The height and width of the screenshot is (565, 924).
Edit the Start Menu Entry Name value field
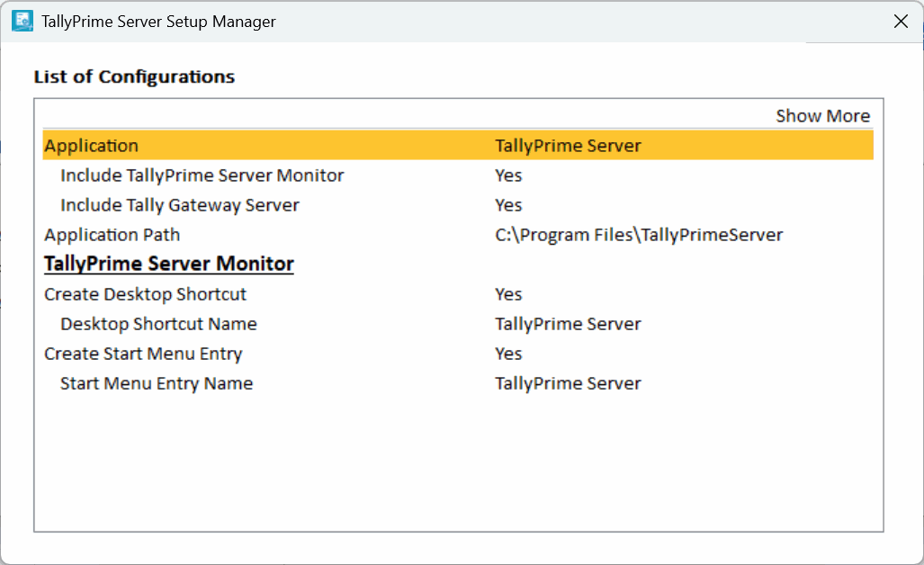point(568,383)
